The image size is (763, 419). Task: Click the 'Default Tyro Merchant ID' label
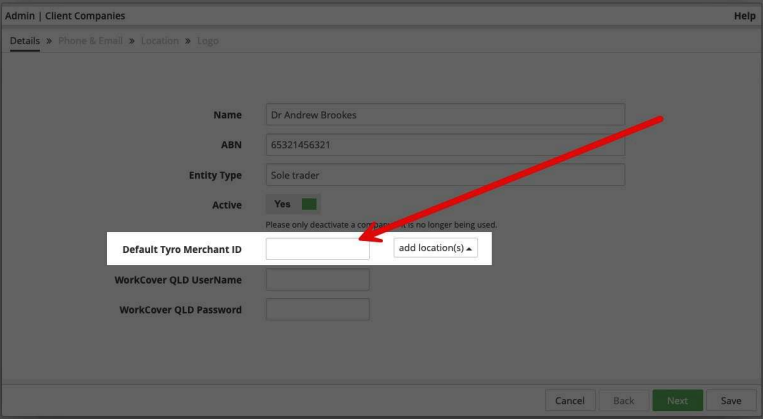[x=182, y=250]
